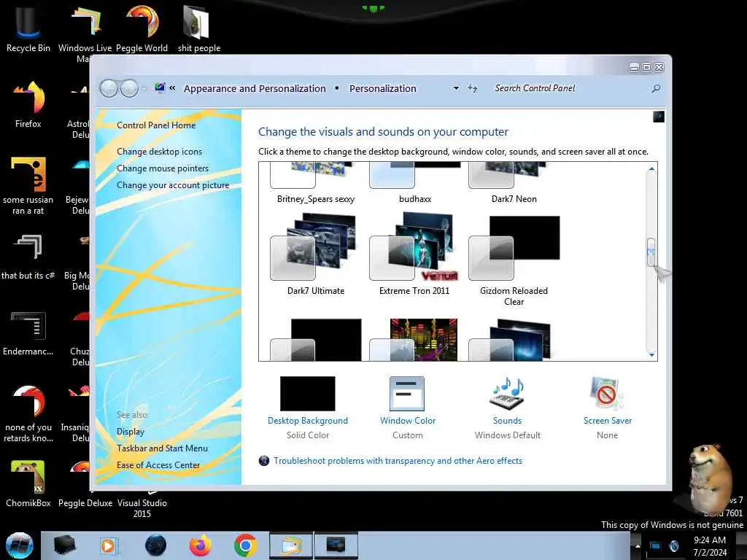Open the black folder taskbar icon
The image size is (747, 560).
point(64,545)
